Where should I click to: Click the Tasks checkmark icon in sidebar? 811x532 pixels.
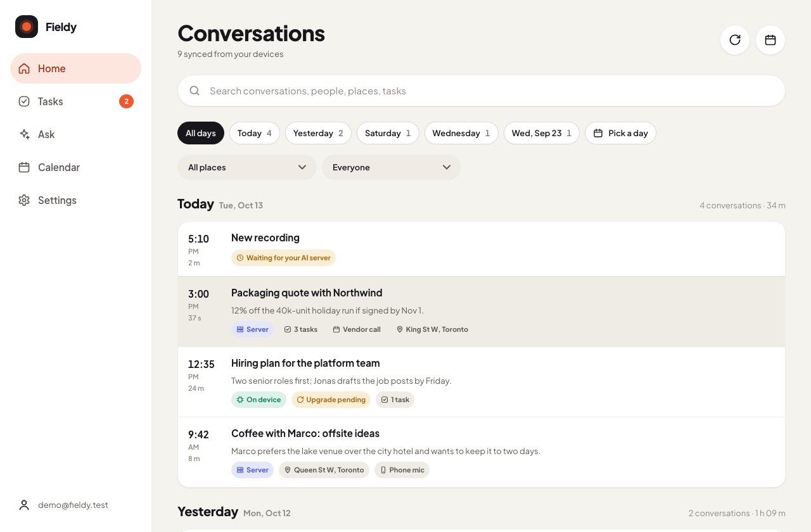click(x=24, y=101)
